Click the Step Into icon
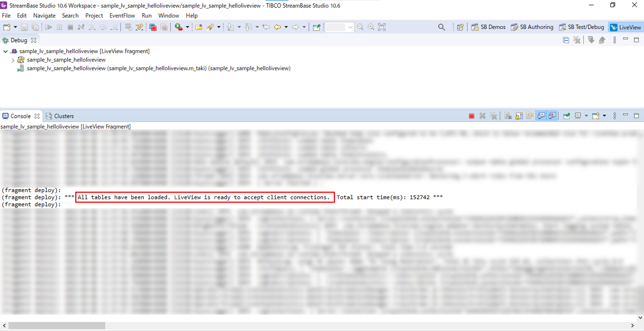Screen dimensions: 644x331 pyautogui.click(x=92, y=27)
